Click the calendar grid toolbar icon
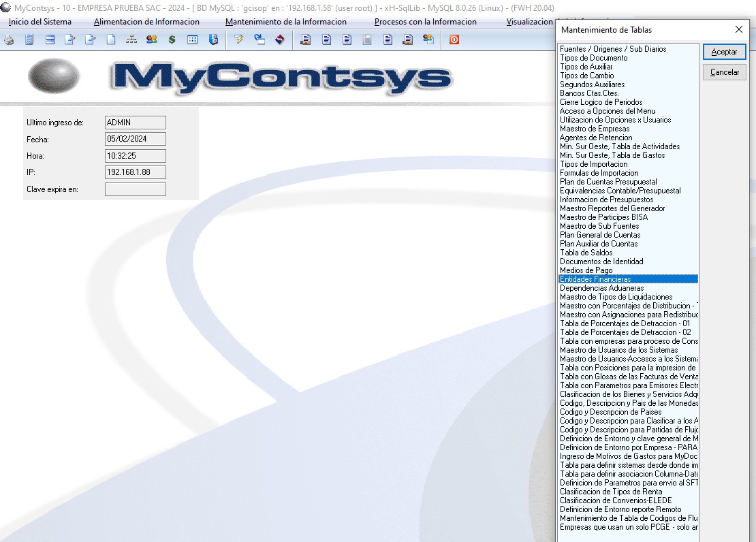The width and height of the screenshot is (756, 542). pyautogui.click(x=193, y=40)
